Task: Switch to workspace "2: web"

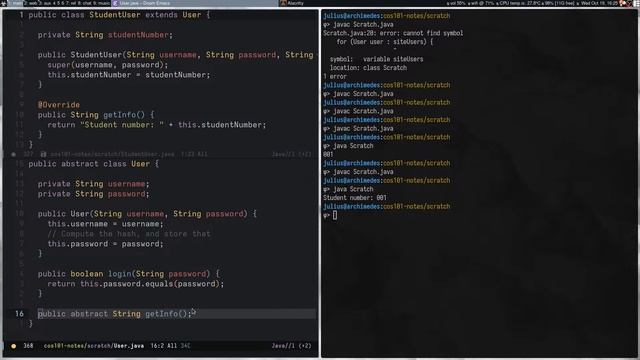Action: pyautogui.click(x=31, y=3)
